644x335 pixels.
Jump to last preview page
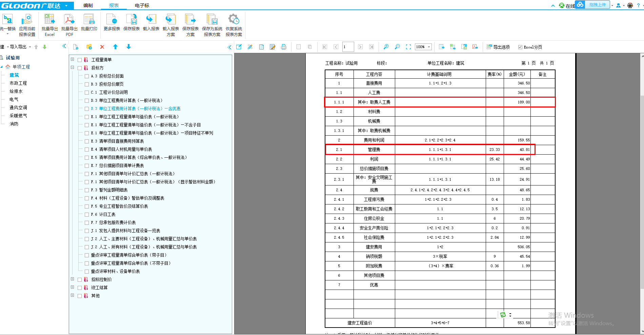[371, 47]
